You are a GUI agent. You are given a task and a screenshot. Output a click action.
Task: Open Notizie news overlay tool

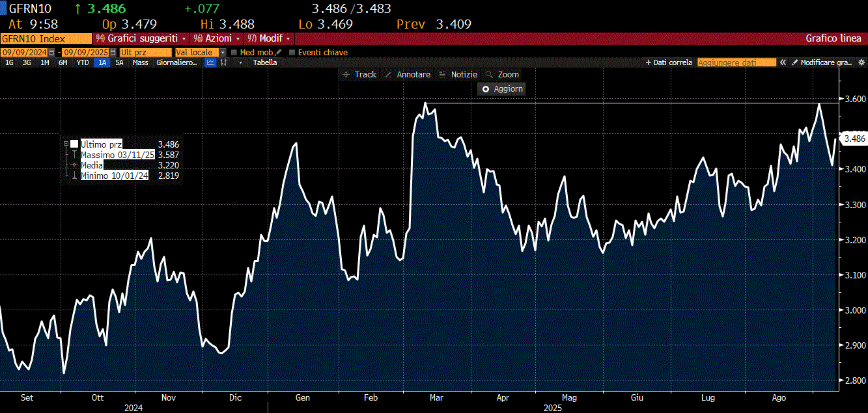[x=458, y=75]
